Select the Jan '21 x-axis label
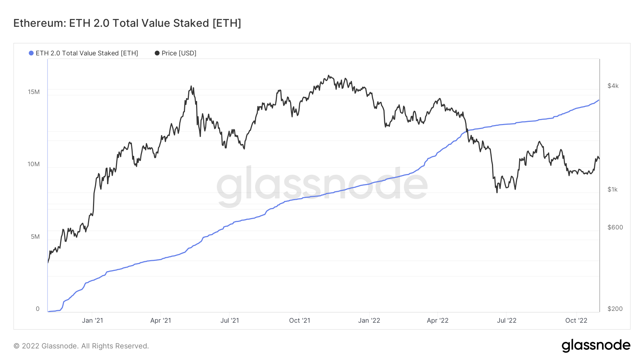The image size is (644, 362). pyautogui.click(x=92, y=321)
